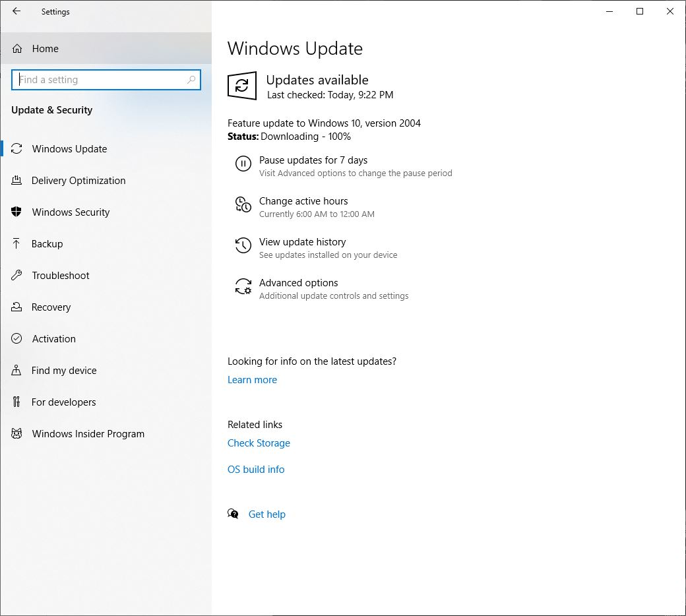Click 'Currently 6:00 AM to 12:00 AM' text
The width and height of the screenshot is (686, 616).
click(317, 214)
